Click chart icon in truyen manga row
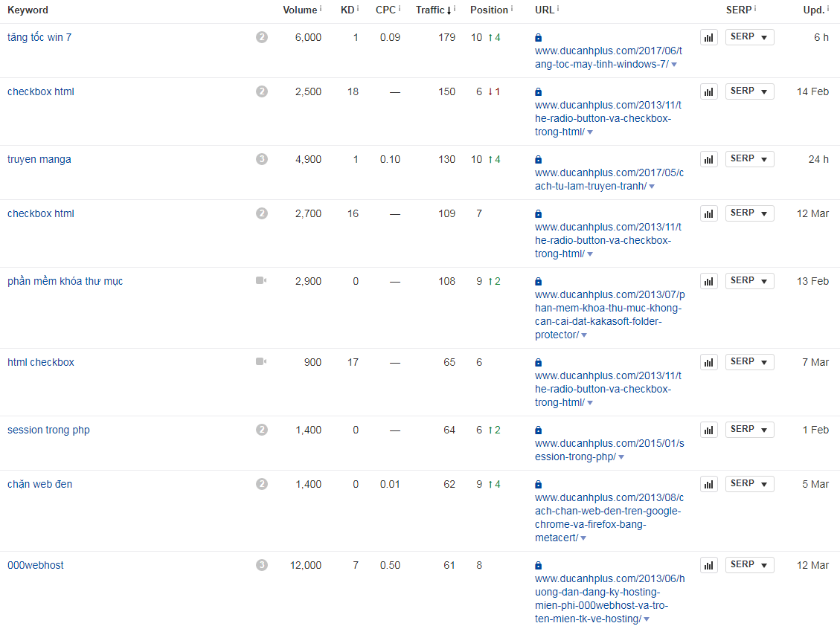Viewport: 840px width, 626px height. 708,159
